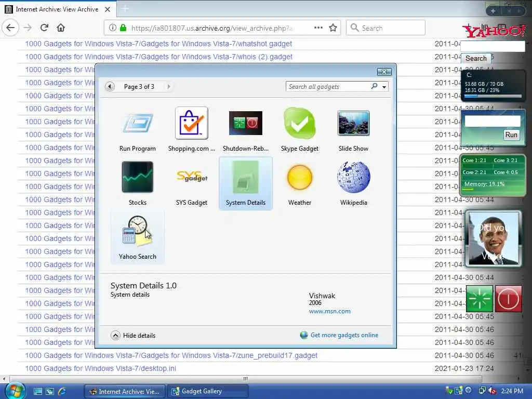Choose the Wikipedia globe gadget
The width and height of the screenshot is (532, 399).
pos(353,177)
